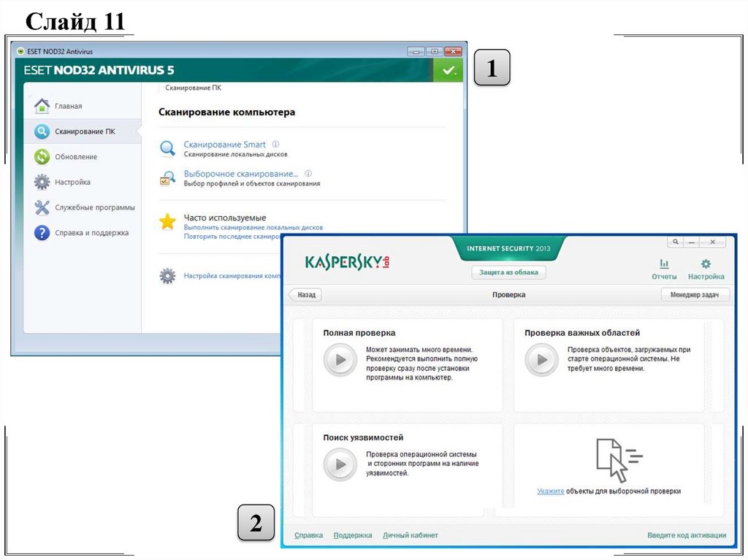Open Kaspersky Настройка gear icon
Screen dimensions: 748x560
tap(706, 264)
